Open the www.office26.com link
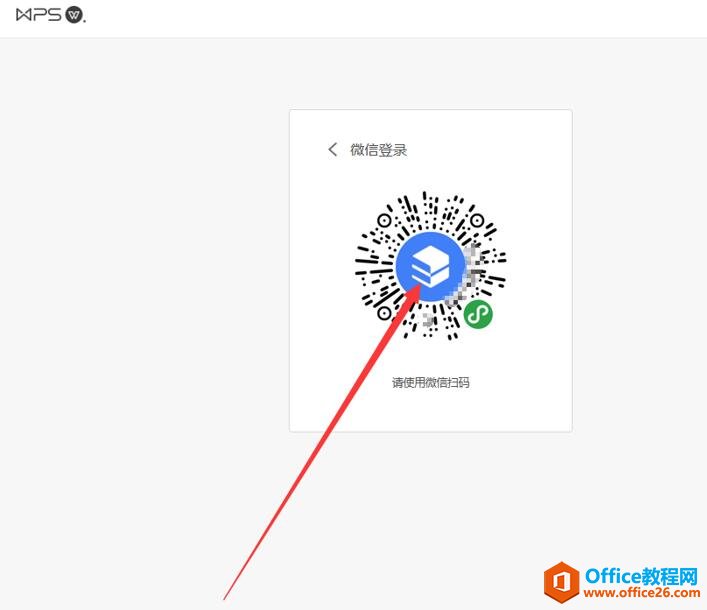Viewport: 707px width, 610px height. (642, 592)
